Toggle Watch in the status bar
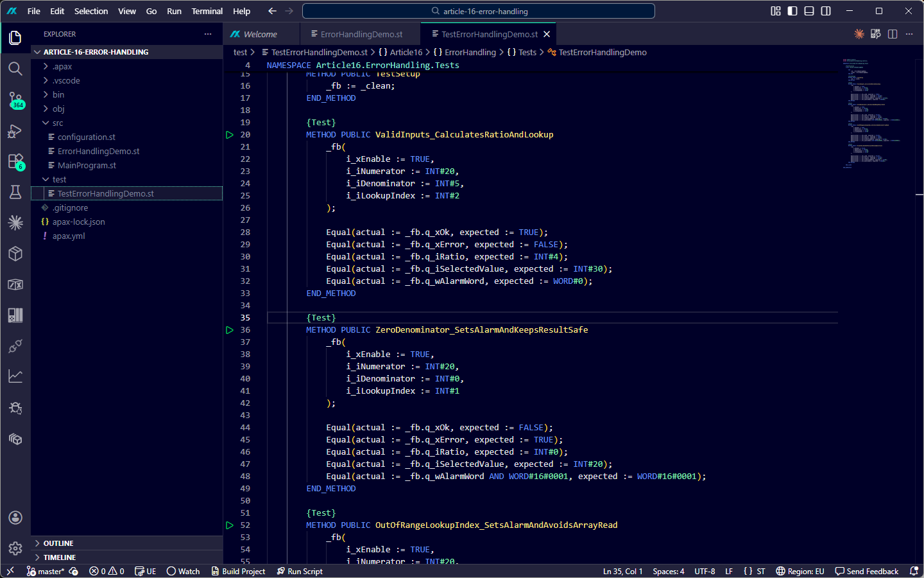 tap(183, 571)
